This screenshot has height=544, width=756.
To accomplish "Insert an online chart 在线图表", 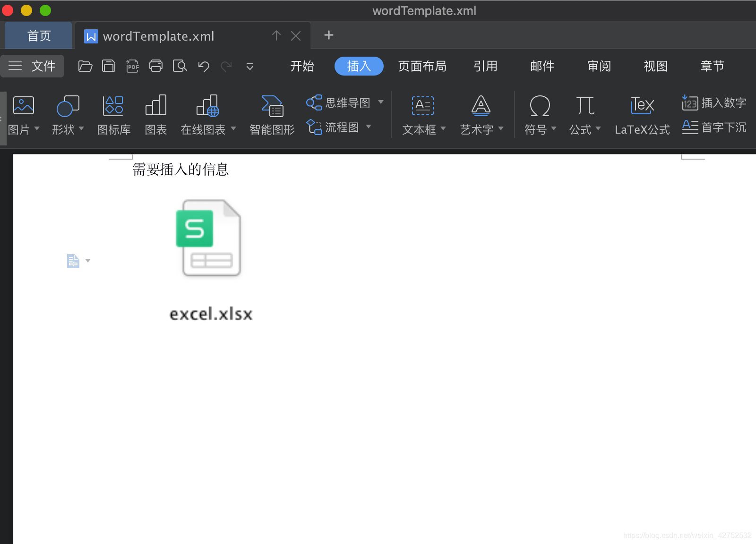I will 207,105.
